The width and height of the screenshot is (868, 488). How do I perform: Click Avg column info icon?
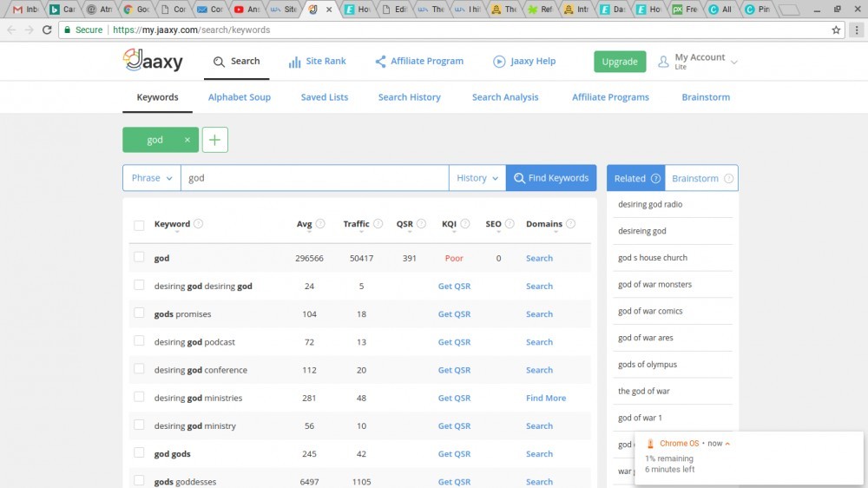[x=320, y=224]
